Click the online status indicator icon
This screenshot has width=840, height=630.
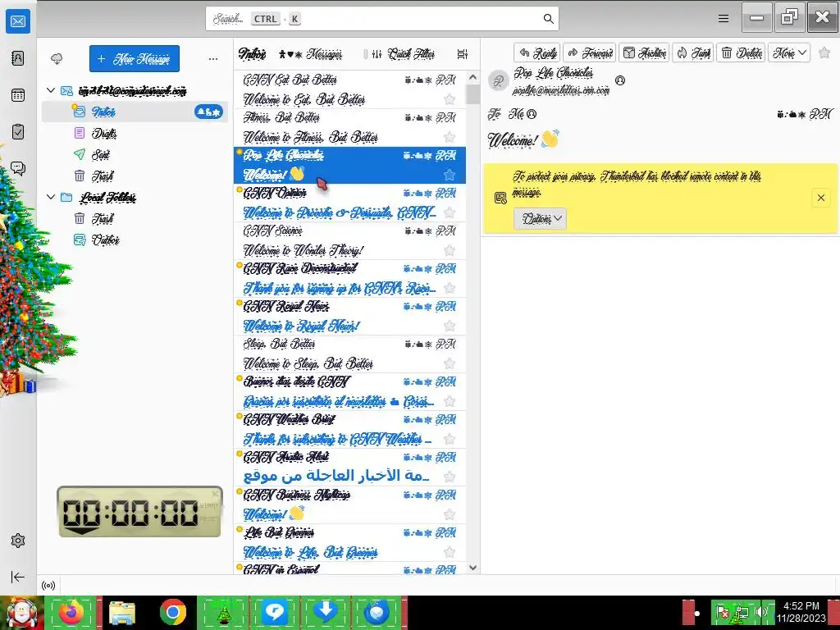[48, 586]
